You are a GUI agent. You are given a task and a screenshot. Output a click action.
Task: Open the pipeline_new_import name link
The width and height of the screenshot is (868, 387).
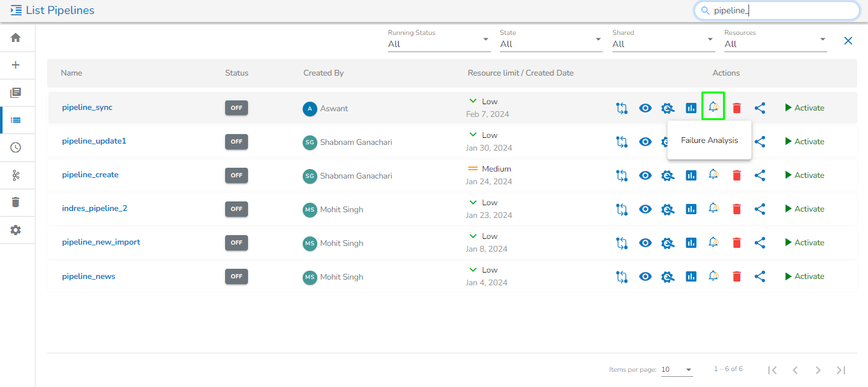click(101, 242)
